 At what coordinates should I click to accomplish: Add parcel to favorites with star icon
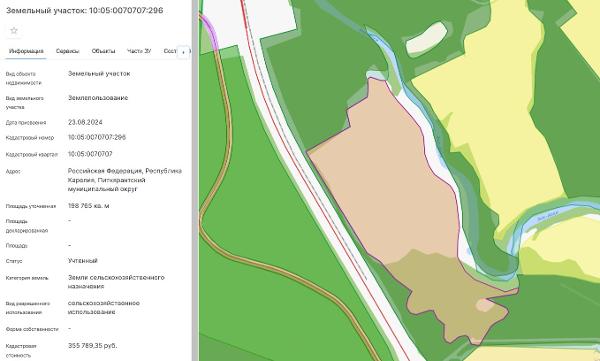14,31
